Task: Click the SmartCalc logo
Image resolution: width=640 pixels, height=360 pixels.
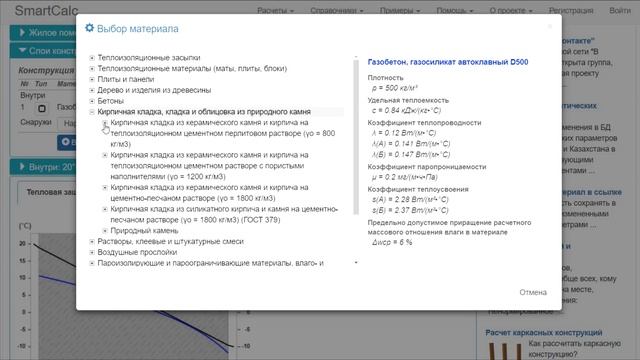Action: 46,10
